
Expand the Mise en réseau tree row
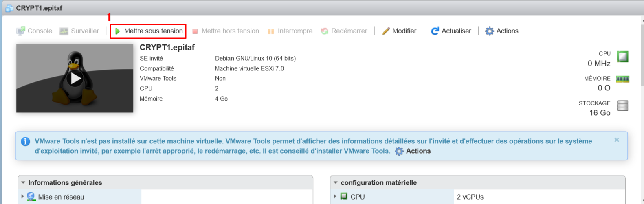click(x=22, y=196)
